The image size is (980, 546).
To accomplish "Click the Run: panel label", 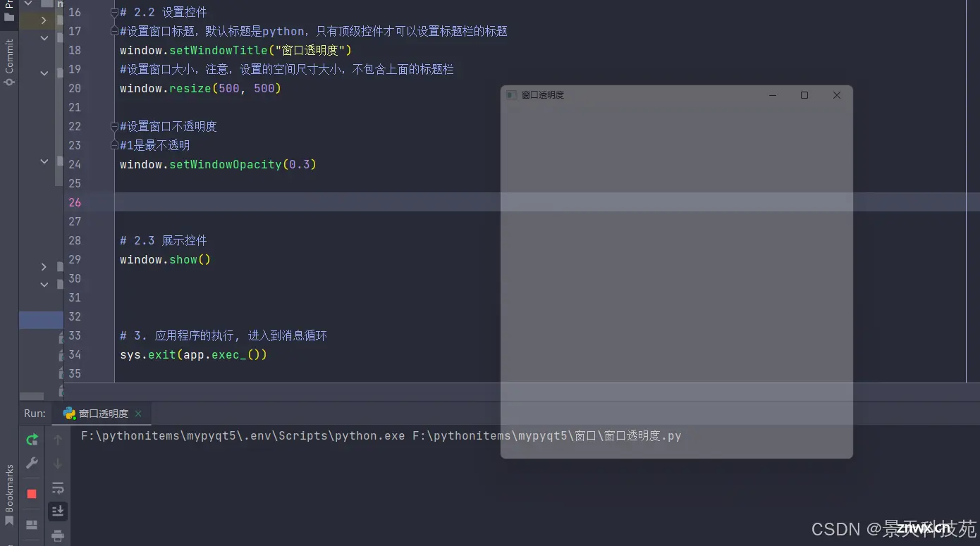I will pyautogui.click(x=35, y=414).
